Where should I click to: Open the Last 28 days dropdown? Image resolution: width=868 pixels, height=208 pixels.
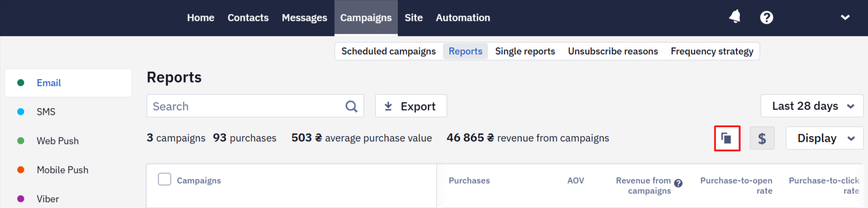[x=812, y=106]
